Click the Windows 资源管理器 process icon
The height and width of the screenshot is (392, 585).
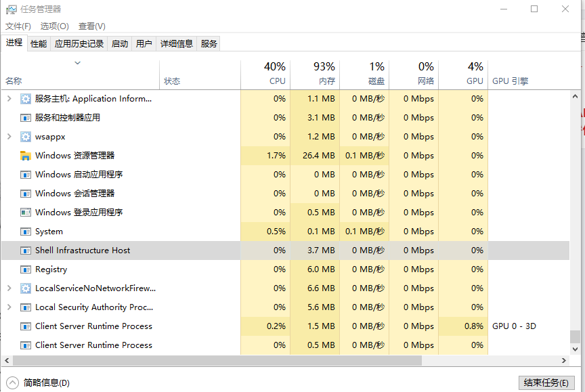[26, 155]
